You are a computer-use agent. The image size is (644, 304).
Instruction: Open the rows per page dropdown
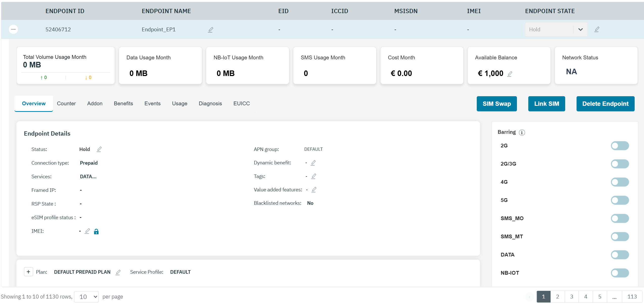coord(86,297)
